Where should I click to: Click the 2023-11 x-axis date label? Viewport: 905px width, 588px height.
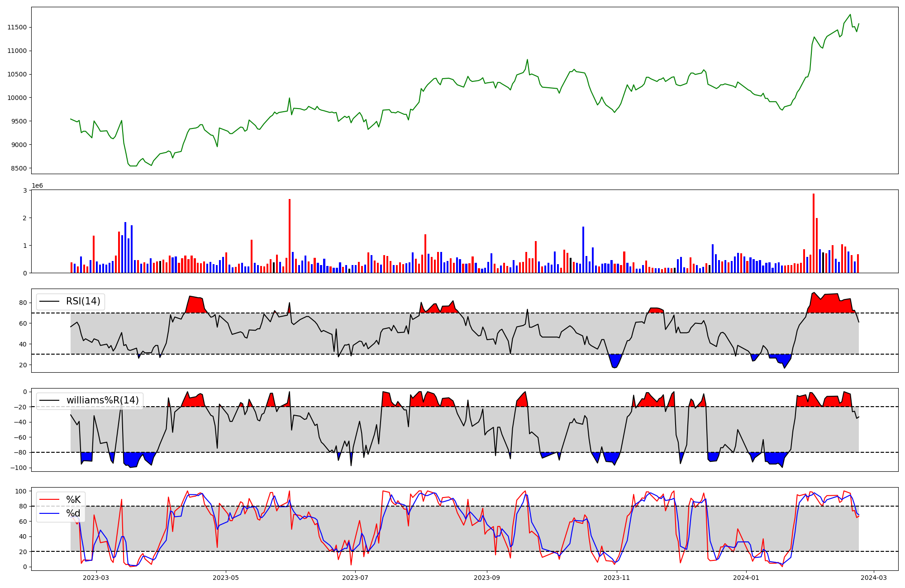point(617,578)
